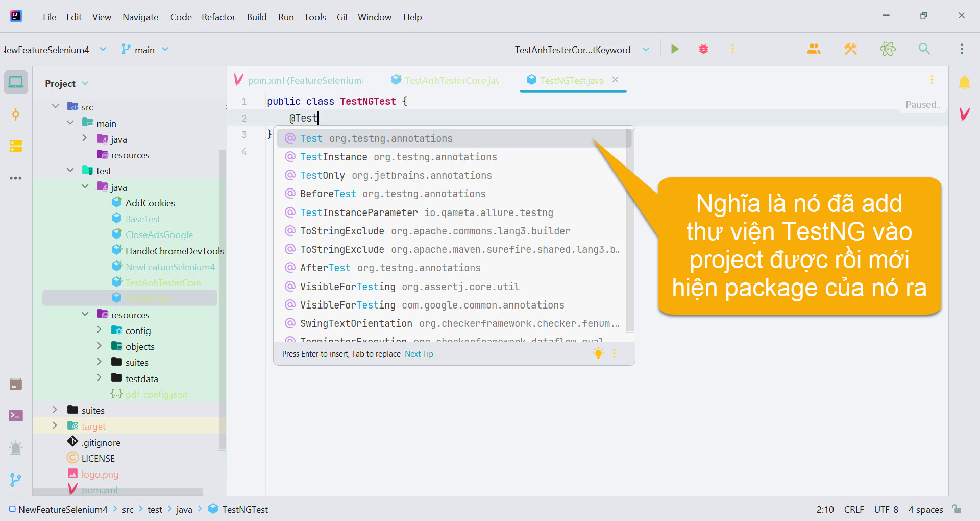Run the TestAnhTesterCore configuration with play button
The height and width of the screenshot is (521, 980).
(675, 49)
